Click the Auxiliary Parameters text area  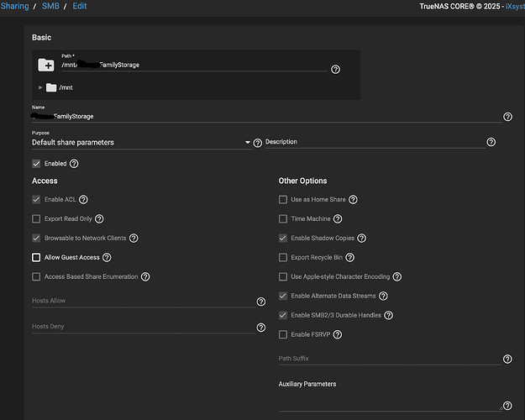[390, 402]
